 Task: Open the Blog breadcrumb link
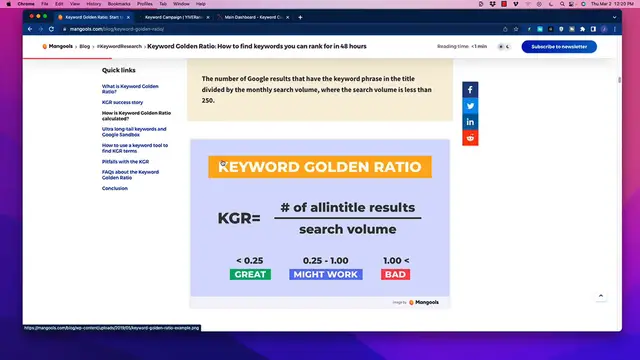click(x=84, y=47)
